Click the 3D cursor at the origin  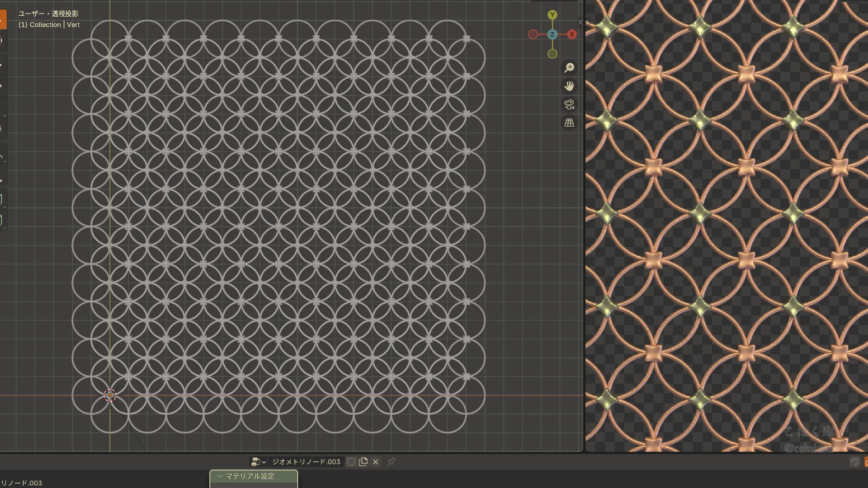tap(110, 395)
